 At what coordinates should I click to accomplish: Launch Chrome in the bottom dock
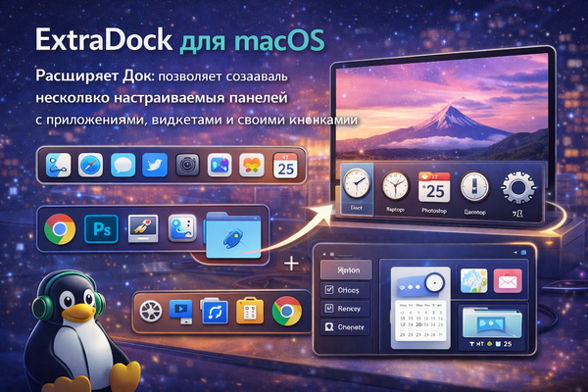287,311
